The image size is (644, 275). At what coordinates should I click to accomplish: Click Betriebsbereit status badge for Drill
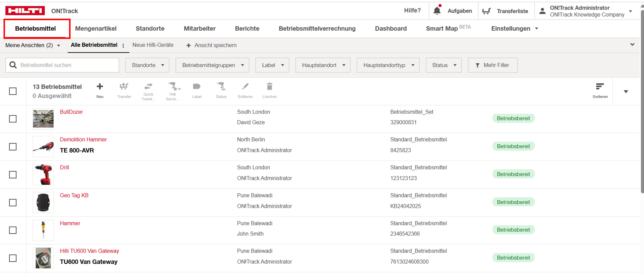point(513,174)
